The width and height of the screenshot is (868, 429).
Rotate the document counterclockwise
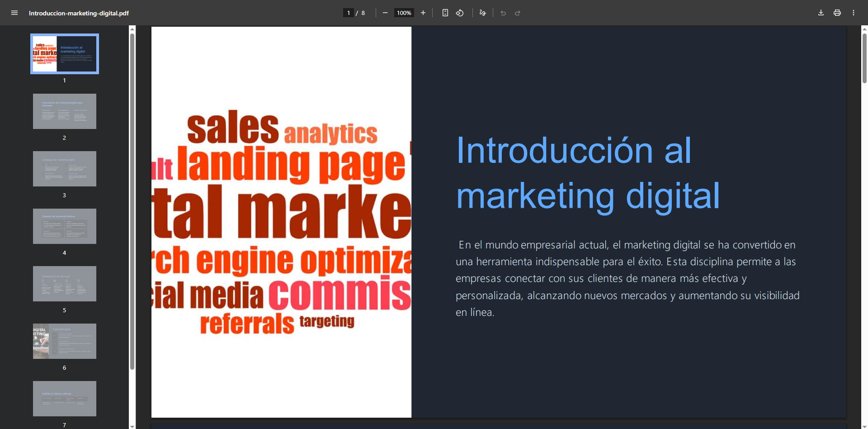point(460,13)
